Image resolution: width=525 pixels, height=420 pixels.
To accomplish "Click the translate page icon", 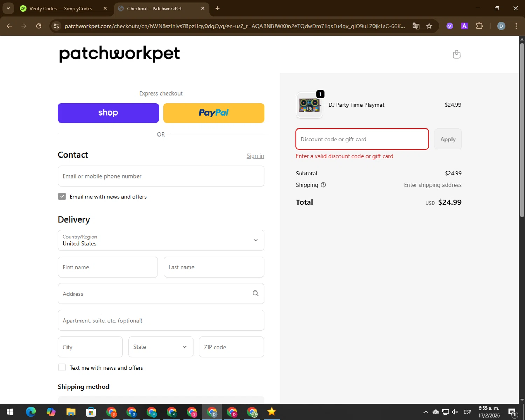I will coord(416,26).
